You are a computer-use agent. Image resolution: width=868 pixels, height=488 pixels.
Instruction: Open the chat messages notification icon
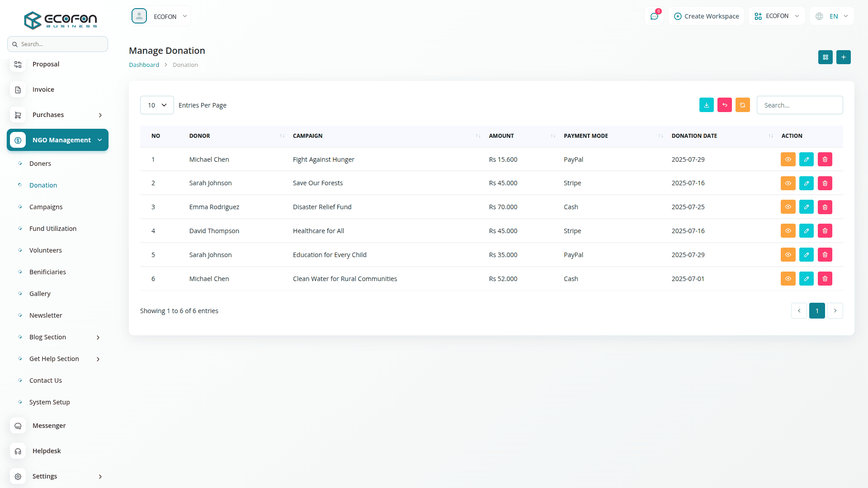click(654, 16)
